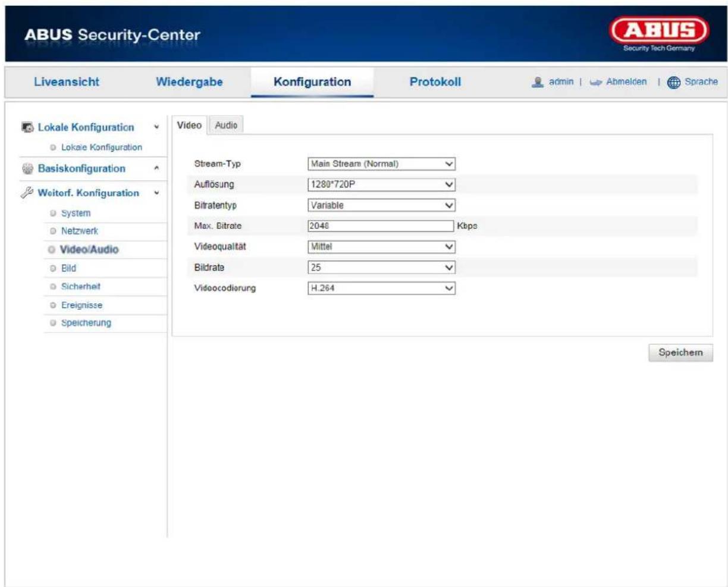Screen dimensions: 728x587
Task: Open Speicherung in the sidebar
Action: click(x=86, y=323)
